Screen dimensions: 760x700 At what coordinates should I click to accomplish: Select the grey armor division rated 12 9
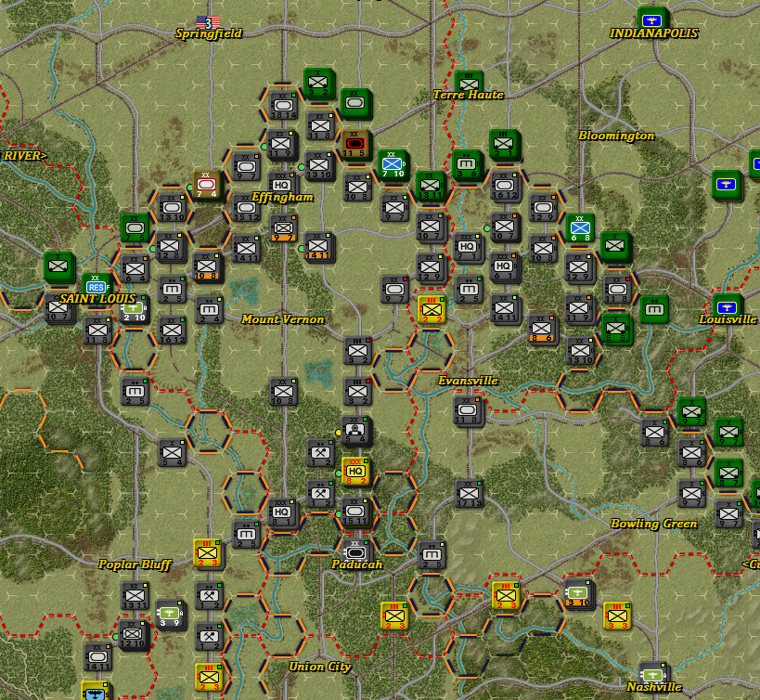pyautogui.click(x=543, y=208)
